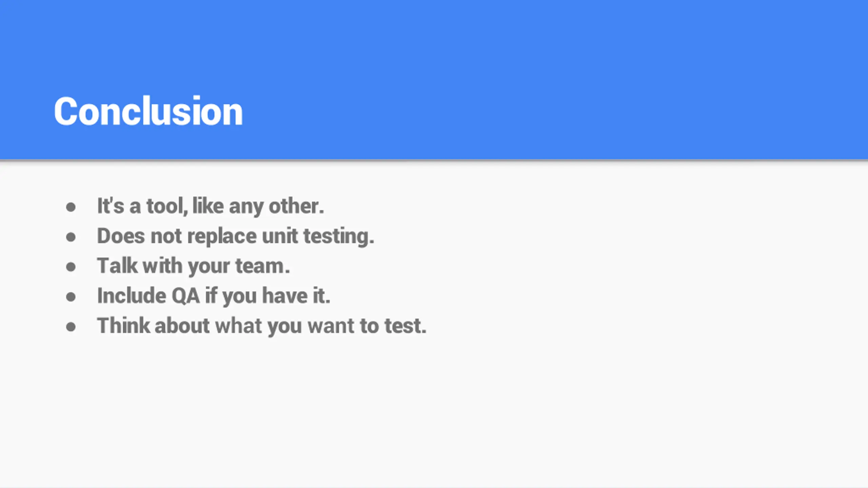Image resolution: width=868 pixels, height=488 pixels.
Task: Select the "Talk with your team." line
Action: point(194,266)
